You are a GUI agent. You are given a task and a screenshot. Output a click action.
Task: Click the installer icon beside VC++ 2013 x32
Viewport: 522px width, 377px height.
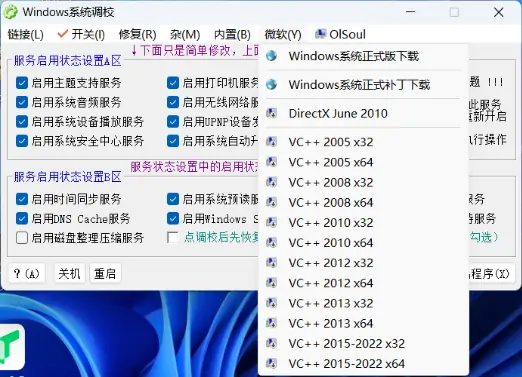271,303
